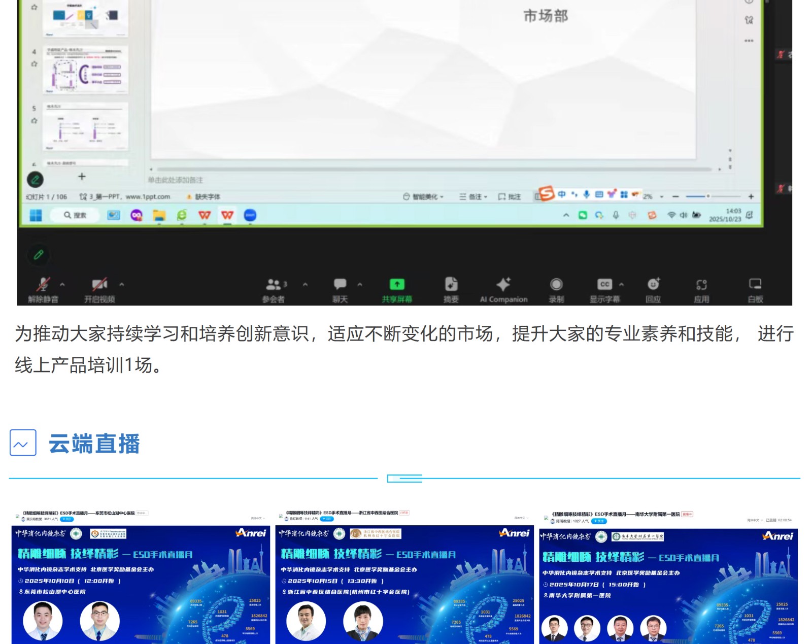Expand arrow beside 显示字幕 caption options
812x644 pixels.
coord(622,285)
